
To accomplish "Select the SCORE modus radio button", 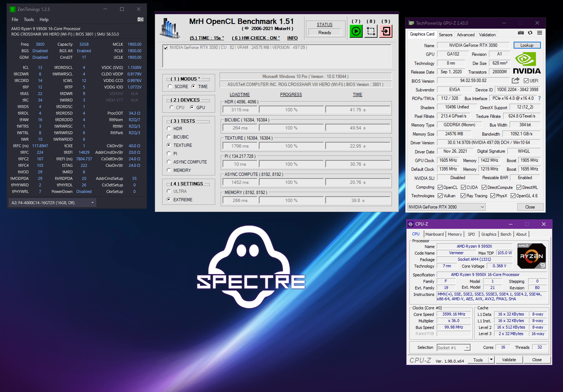I will (170, 86).
